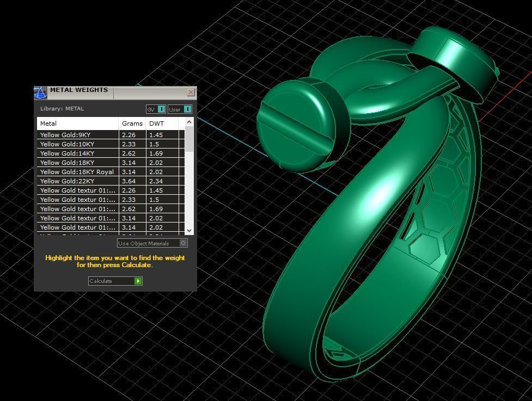The height and width of the screenshot is (401, 532).
Task: Select the Yellow Gold:10KY row
Action: point(111,144)
